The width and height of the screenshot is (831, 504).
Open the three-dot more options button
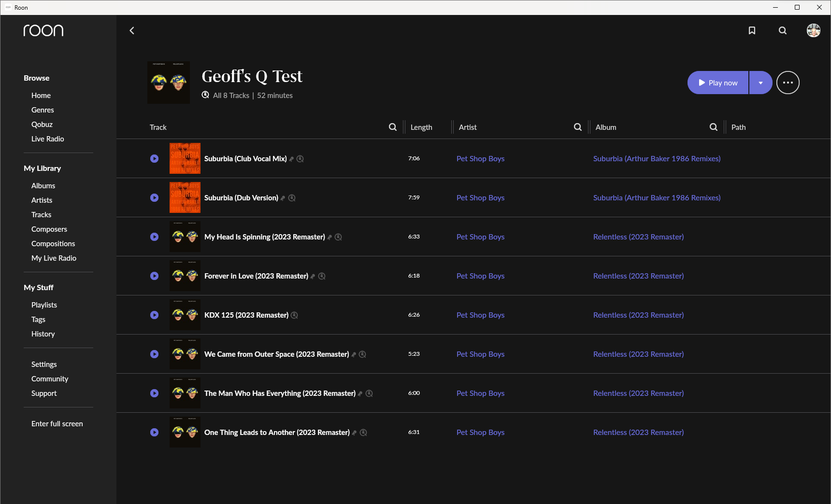788,83
